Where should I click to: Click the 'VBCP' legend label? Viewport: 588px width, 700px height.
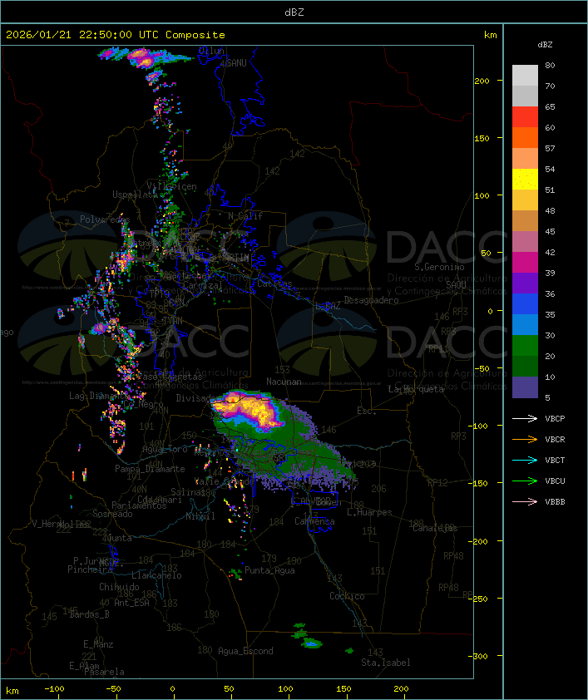point(555,419)
